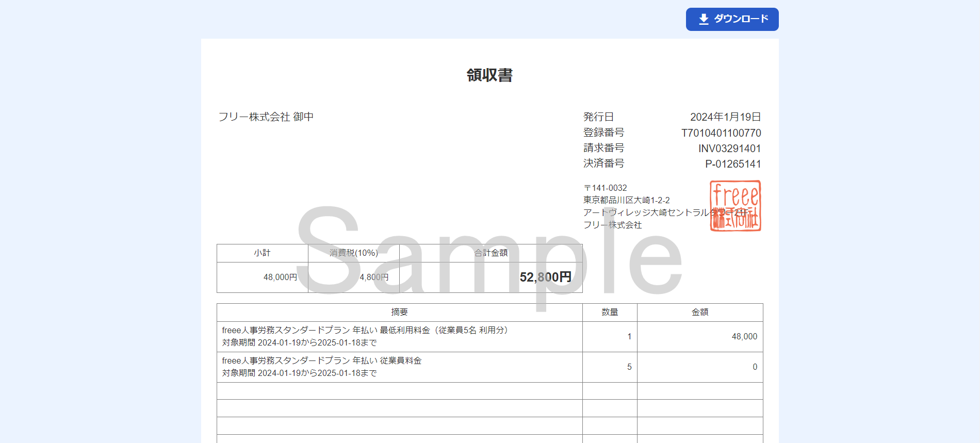Click the subtotal value 48,000円
The image size is (980, 443).
click(x=280, y=277)
